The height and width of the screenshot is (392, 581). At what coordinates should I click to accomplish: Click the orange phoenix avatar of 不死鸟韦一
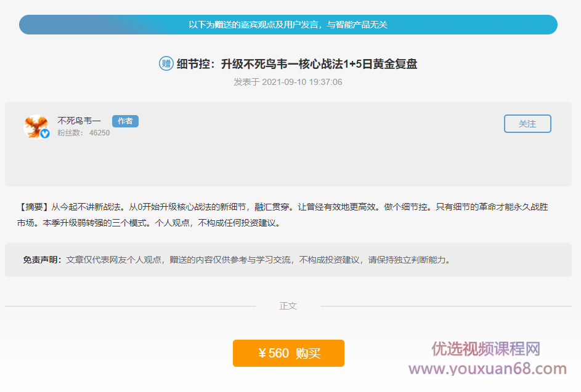click(37, 124)
